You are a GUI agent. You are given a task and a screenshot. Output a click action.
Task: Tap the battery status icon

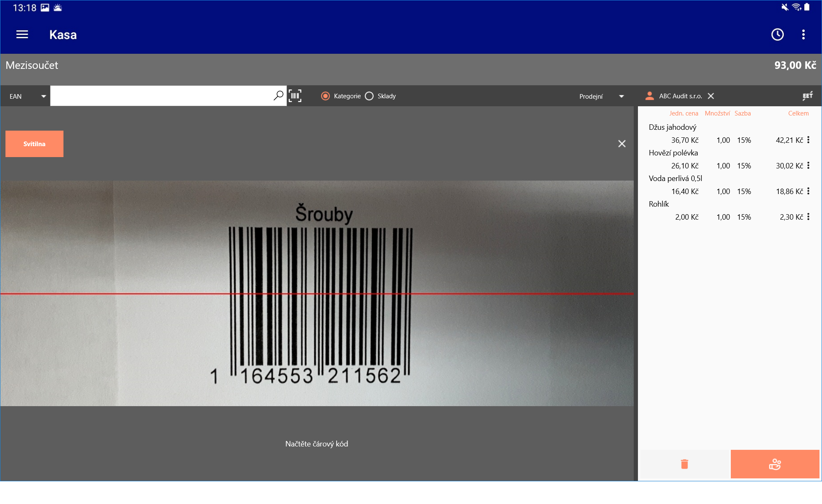[x=807, y=7]
